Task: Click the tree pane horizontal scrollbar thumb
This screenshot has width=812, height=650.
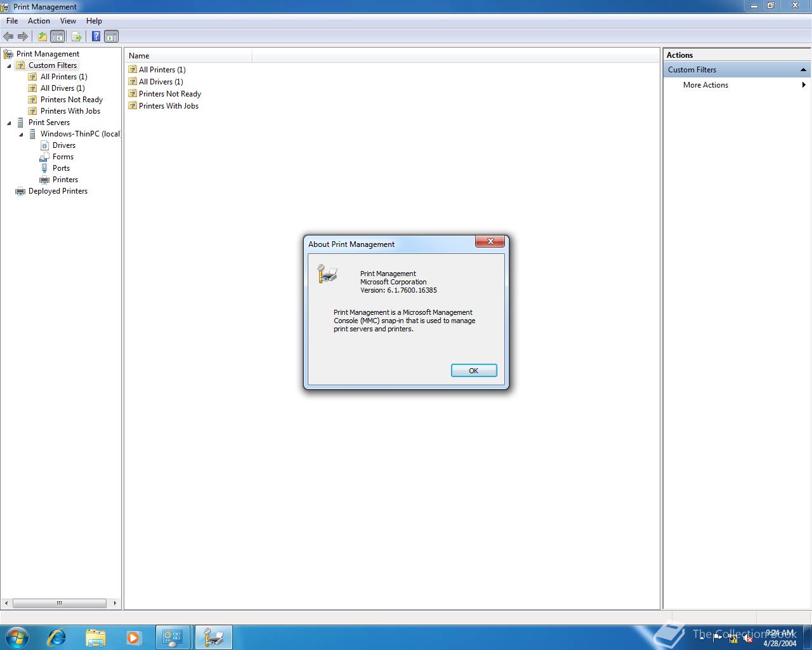Action: pos(59,603)
